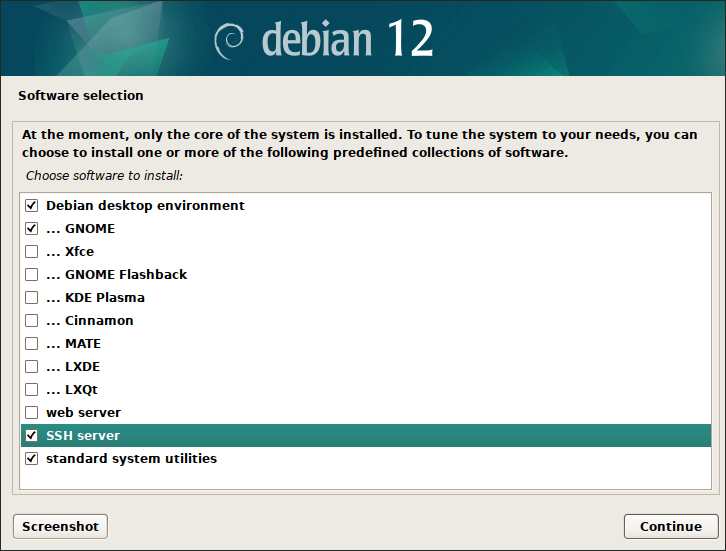Click the '... KDE Plasma' label
726x551 pixels.
[x=95, y=298]
